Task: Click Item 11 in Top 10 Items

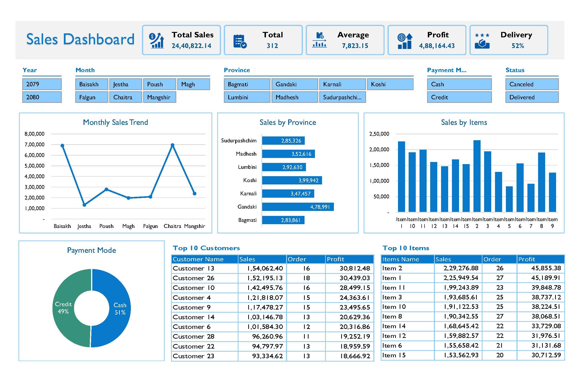Action: (393, 288)
